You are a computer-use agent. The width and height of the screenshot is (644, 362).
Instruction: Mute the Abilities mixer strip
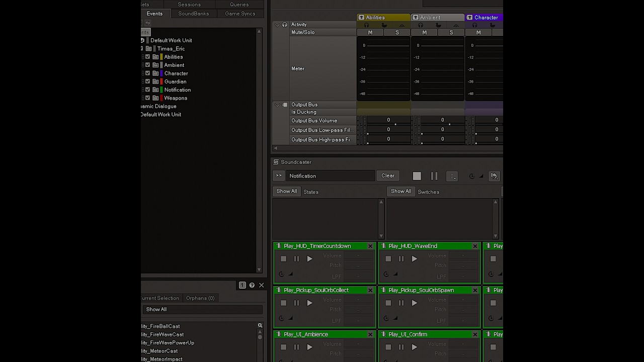[370, 33]
